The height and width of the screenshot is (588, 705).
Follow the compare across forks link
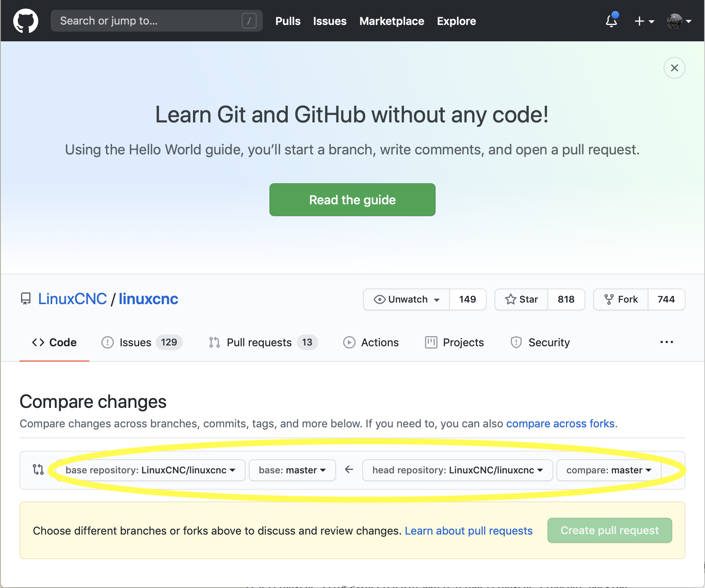click(x=560, y=423)
